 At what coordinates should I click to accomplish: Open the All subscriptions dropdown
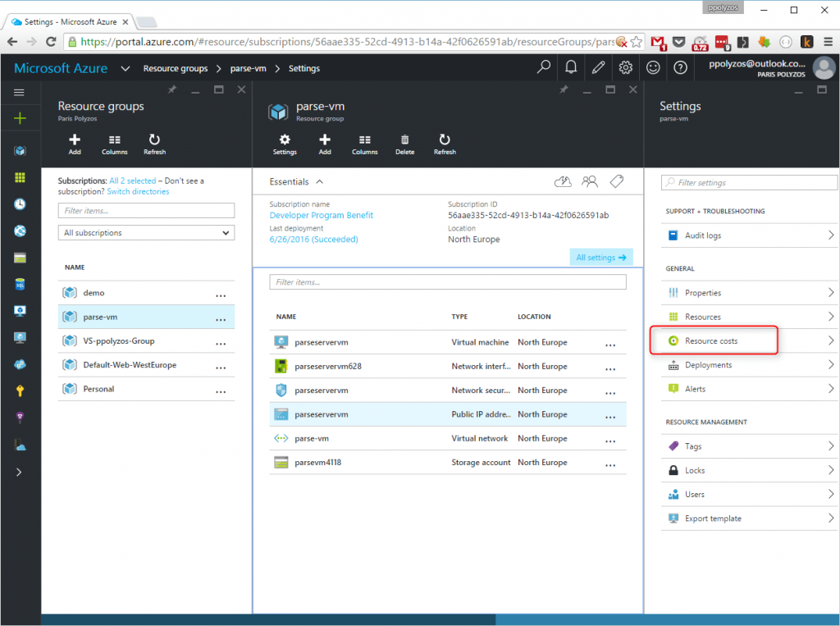[146, 232]
